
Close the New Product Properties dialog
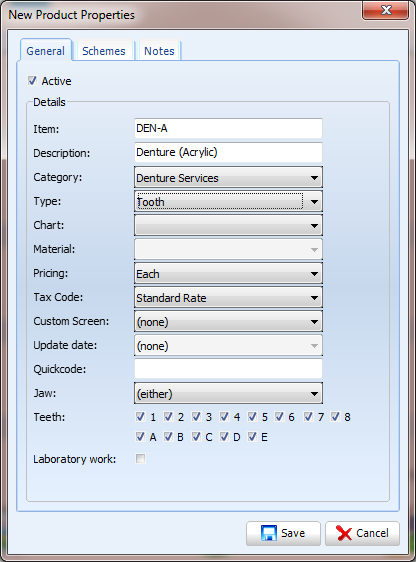(386, 10)
